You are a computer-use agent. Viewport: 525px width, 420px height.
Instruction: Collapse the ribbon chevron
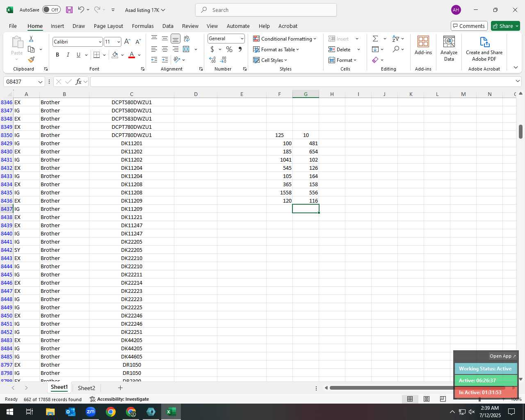pos(516,68)
